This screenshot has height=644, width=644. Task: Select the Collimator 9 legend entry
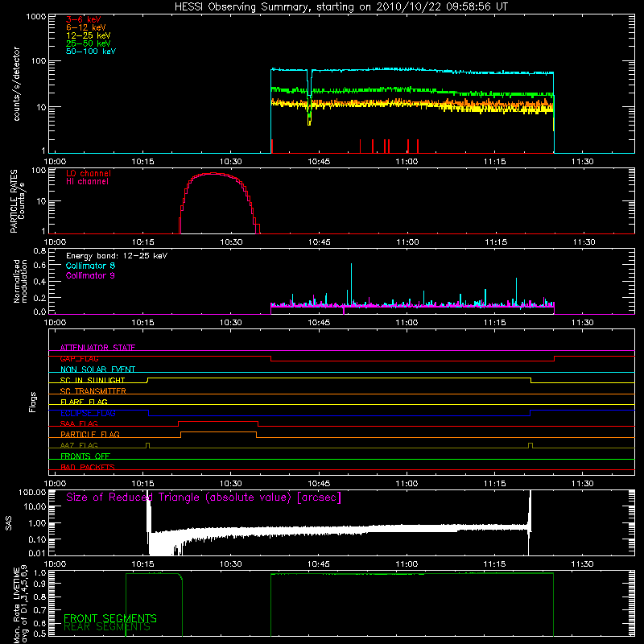click(90, 275)
